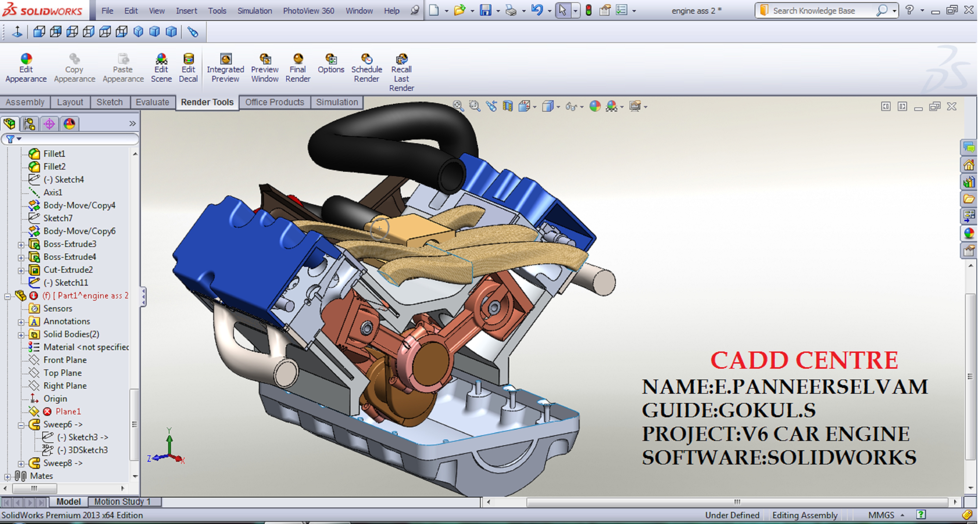Click the New document icon
The image size is (980, 524).
pos(434,10)
